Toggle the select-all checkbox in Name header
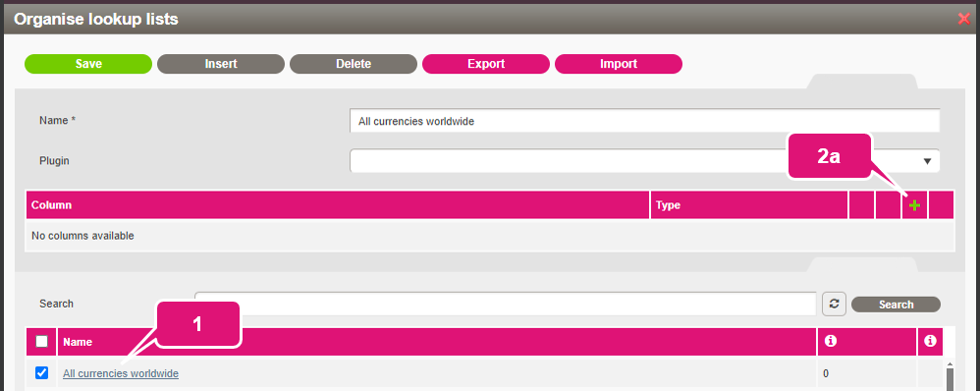The width and height of the screenshot is (980, 391). tap(42, 342)
